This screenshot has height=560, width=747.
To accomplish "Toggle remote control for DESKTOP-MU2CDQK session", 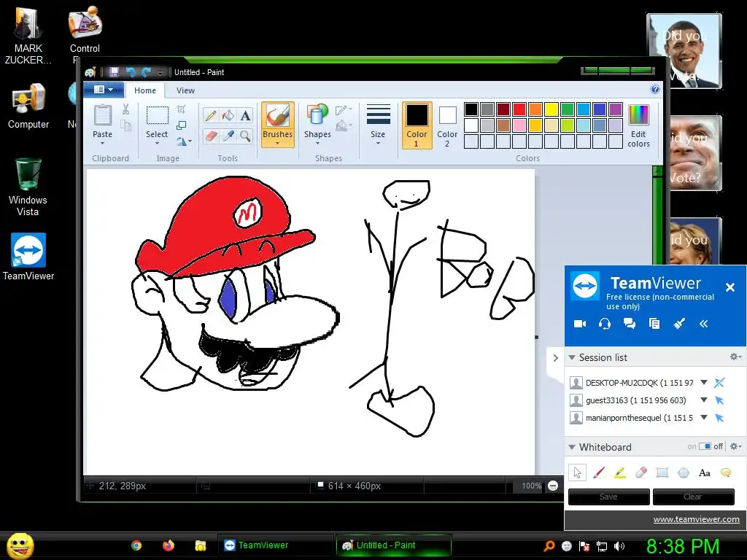I will tap(719, 382).
